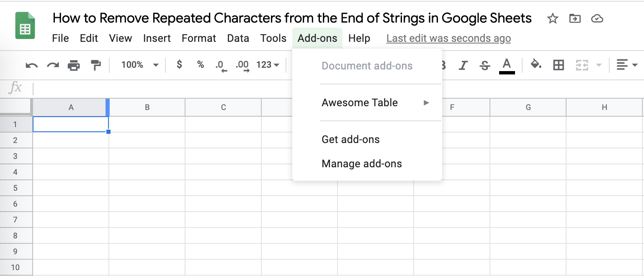Activate the paint format roller
The height and width of the screenshot is (276, 644).
coord(96,65)
